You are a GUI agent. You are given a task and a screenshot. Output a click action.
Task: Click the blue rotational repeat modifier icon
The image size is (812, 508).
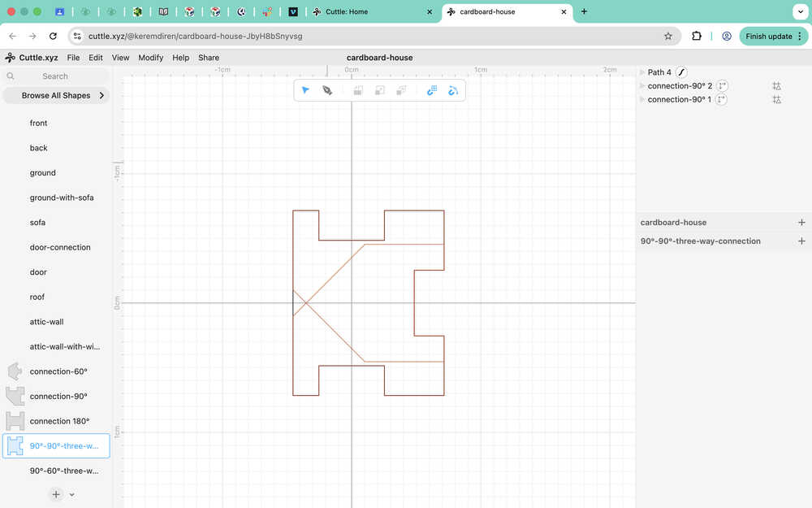[x=453, y=91]
